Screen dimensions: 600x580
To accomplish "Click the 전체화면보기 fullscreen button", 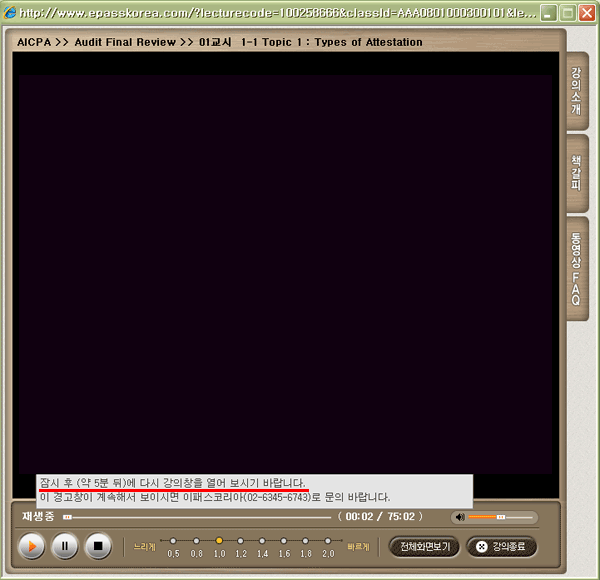I will pos(424,547).
